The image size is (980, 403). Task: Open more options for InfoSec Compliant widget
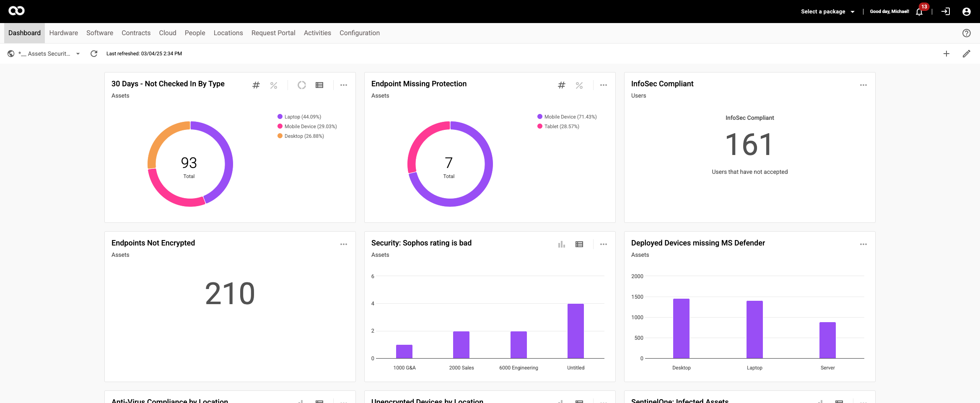click(863, 85)
